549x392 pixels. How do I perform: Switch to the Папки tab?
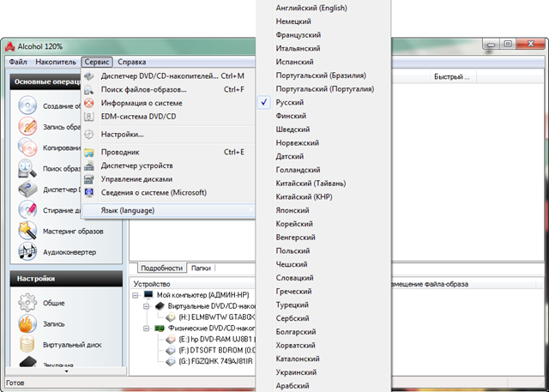coord(201,268)
